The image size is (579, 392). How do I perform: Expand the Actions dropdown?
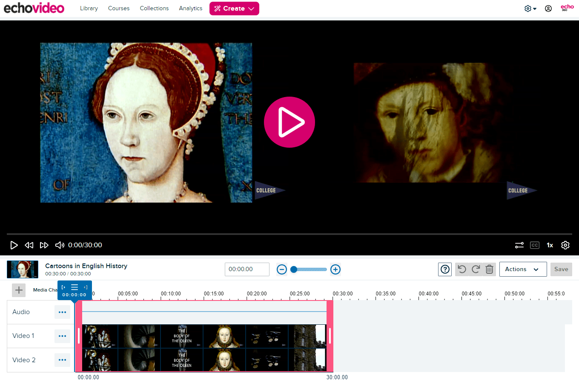(523, 269)
